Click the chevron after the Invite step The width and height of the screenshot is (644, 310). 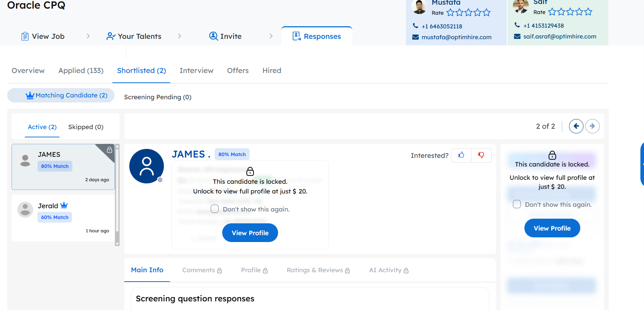point(271,36)
